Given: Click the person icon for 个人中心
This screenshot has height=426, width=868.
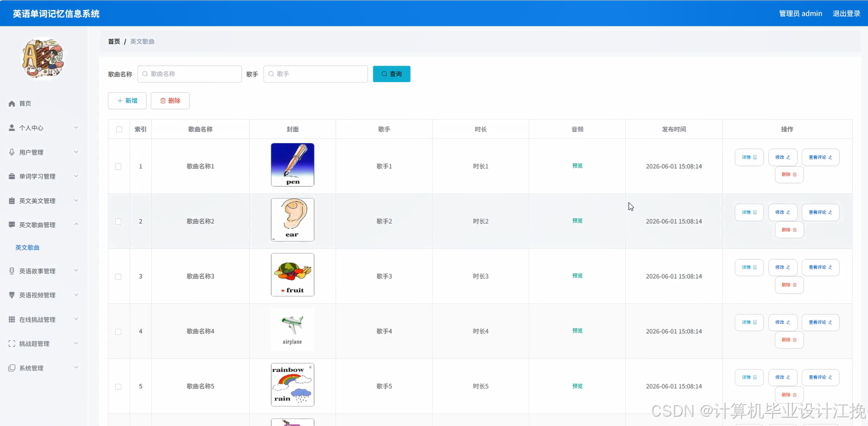Looking at the screenshot, I should [12, 128].
